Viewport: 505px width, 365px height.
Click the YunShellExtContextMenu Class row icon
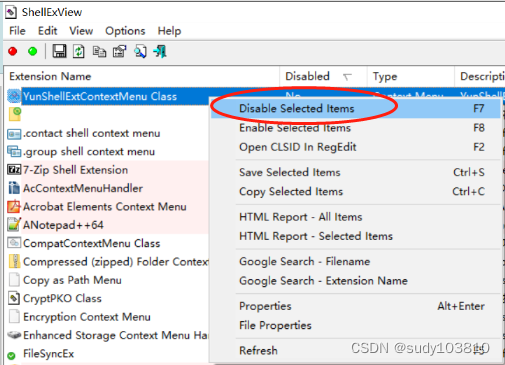[x=14, y=96]
